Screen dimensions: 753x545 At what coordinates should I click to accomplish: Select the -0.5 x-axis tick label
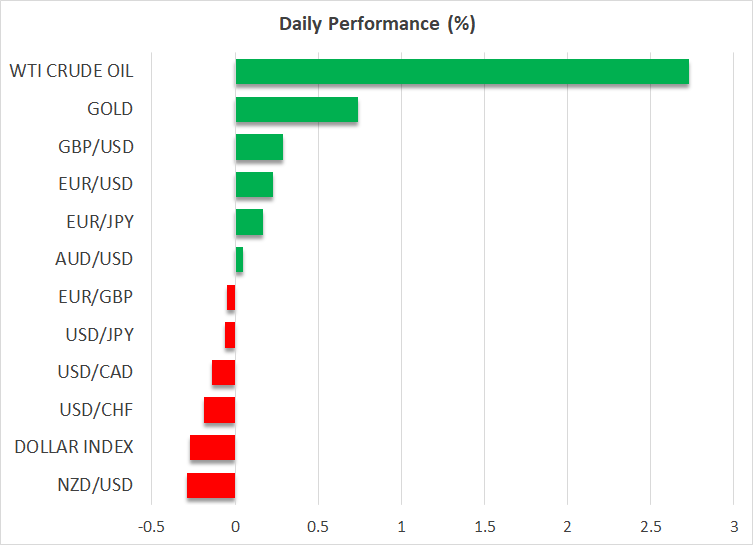point(151,526)
